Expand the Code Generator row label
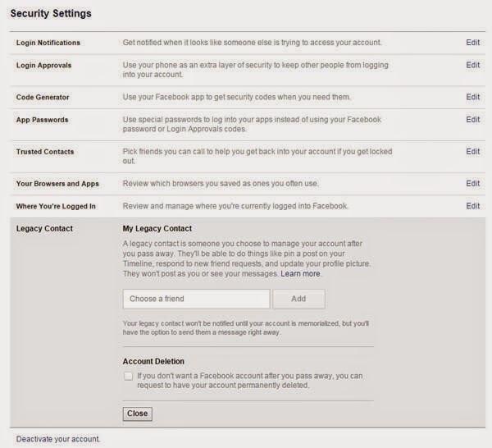Viewport: 492px width, 448px height. click(x=43, y=98)
